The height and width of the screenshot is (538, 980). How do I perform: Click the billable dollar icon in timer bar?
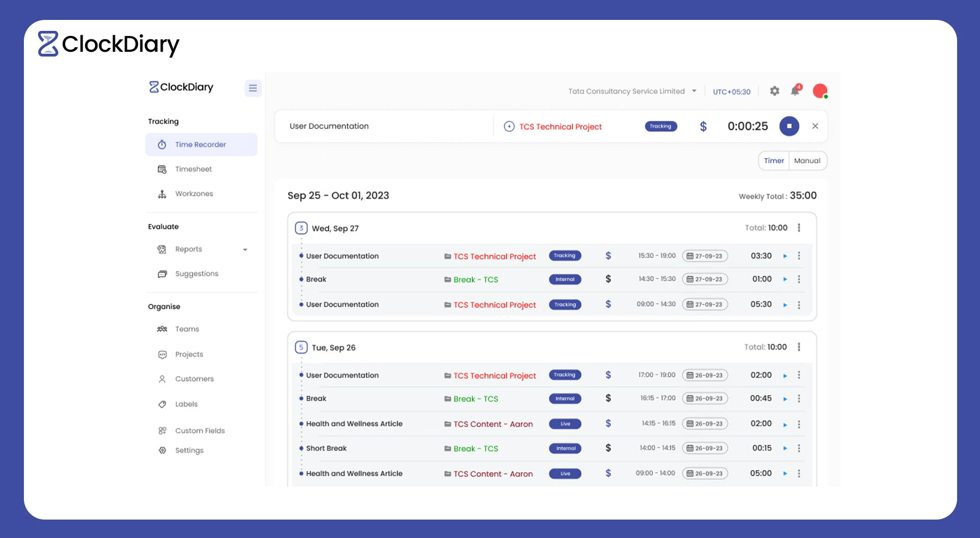point(703,127)
